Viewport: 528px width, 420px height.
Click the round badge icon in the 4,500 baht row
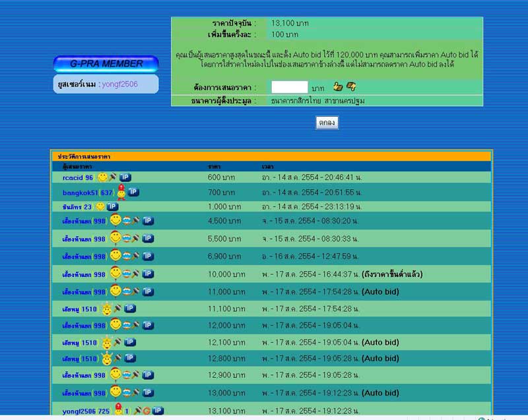pyautogui.click(x=127, y=221)
